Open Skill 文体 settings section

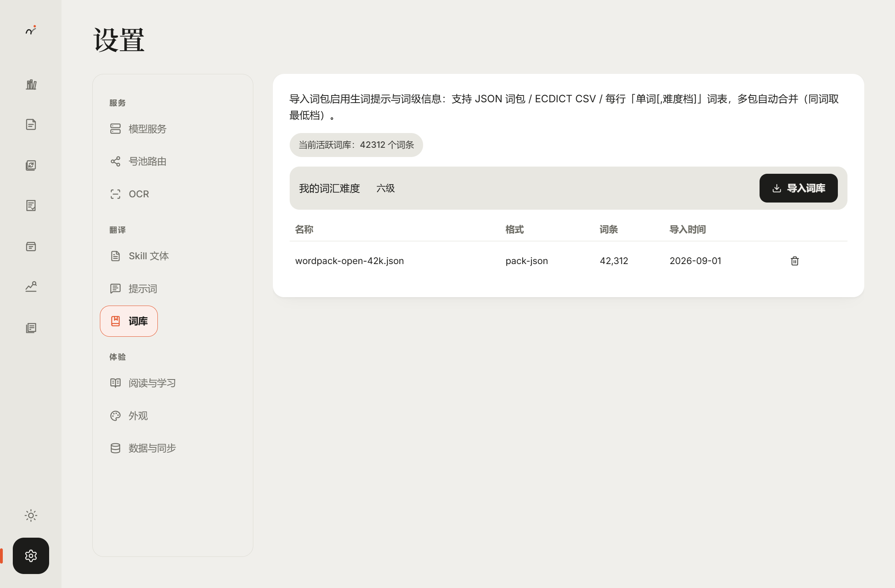[x=139, y=256]
